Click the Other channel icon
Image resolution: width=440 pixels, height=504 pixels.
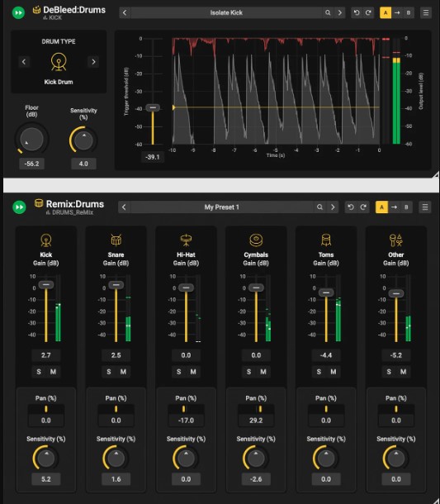(x=395, y=240)
